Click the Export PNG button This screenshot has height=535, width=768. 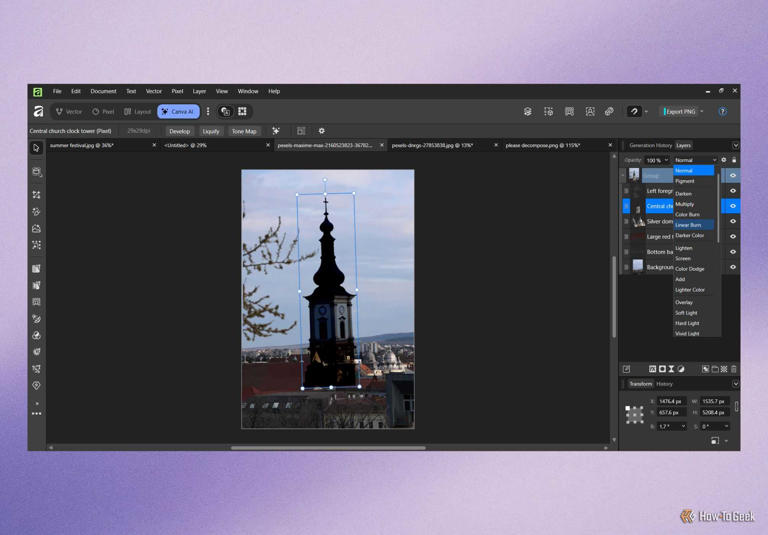click(680, 112)
